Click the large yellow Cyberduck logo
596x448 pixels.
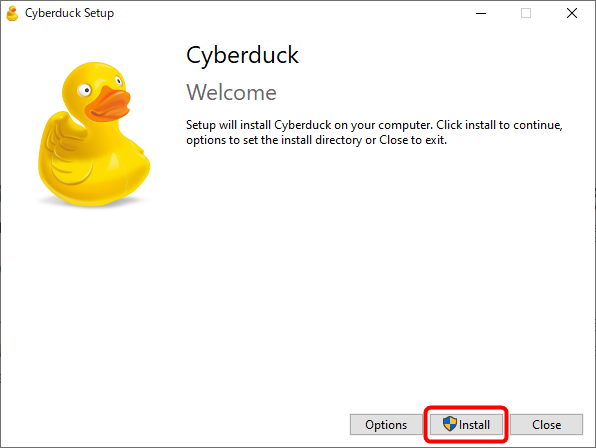point(94,134)
